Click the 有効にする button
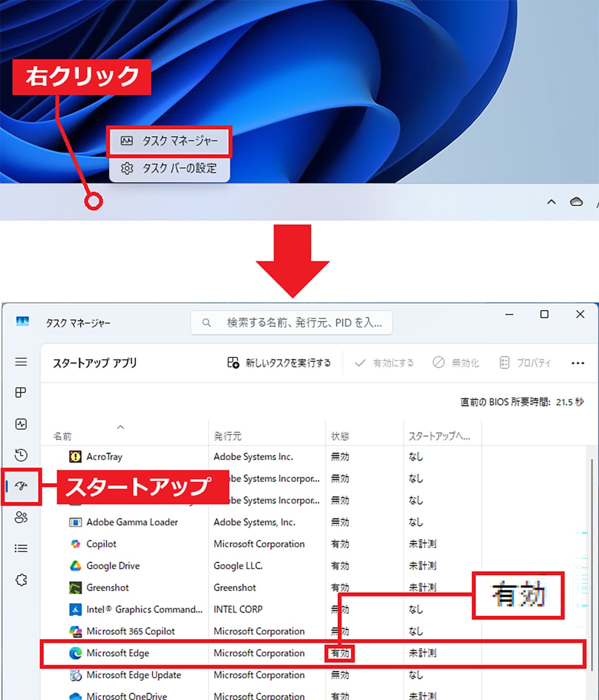 click(x=384, y=363)
